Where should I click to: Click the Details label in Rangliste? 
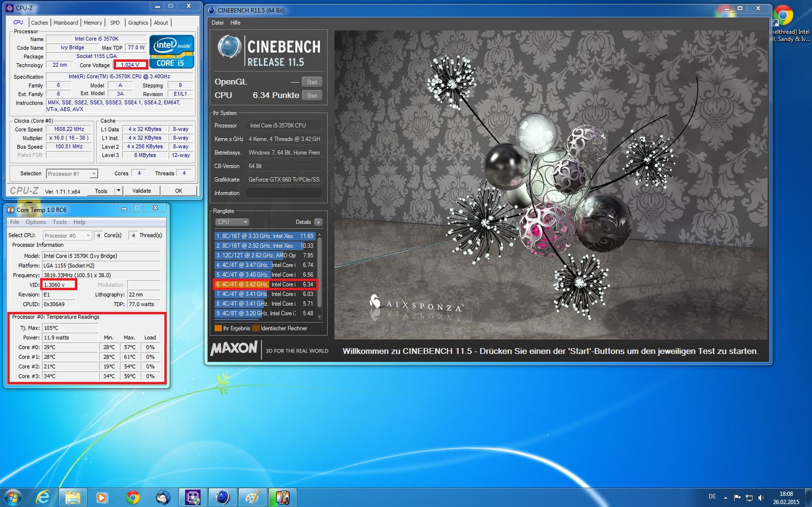(303, 222)
